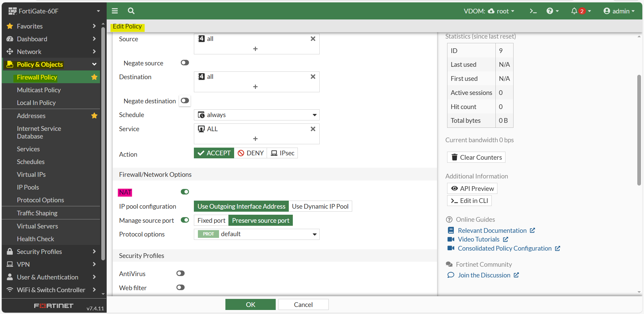Click the Dashboard gauge icon

pos(10,39)
